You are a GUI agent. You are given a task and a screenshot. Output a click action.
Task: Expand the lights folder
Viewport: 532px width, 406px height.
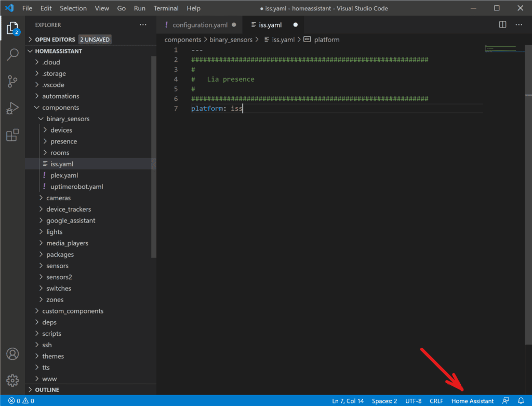click(91, 232)
